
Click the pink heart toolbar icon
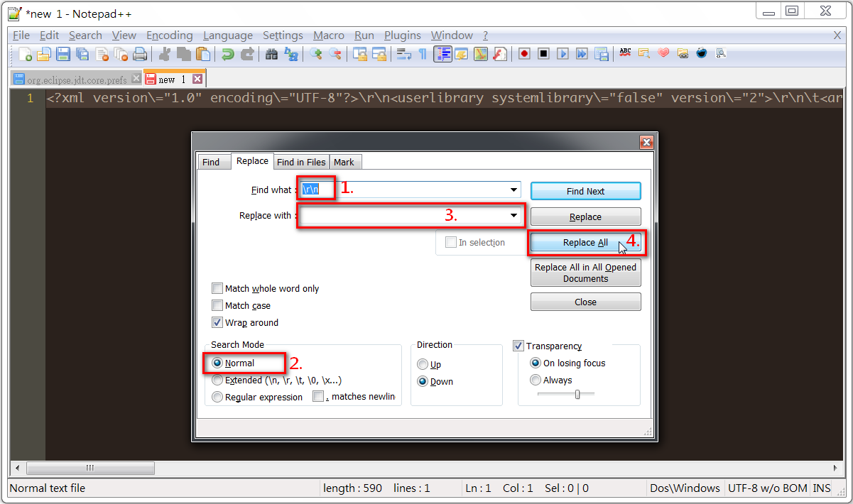(663, 53)
